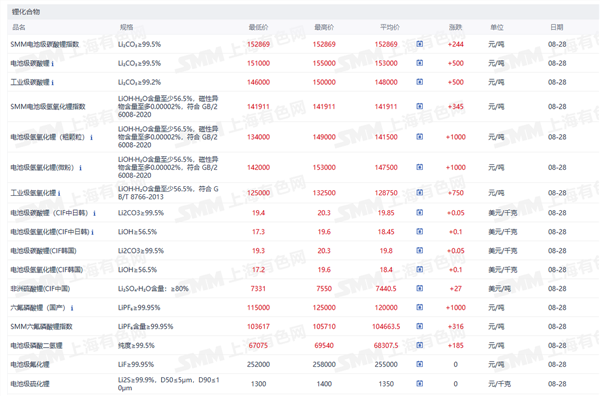
Task: Open chart icon for 电池级硫化锂 row
Action: [419, 383]
